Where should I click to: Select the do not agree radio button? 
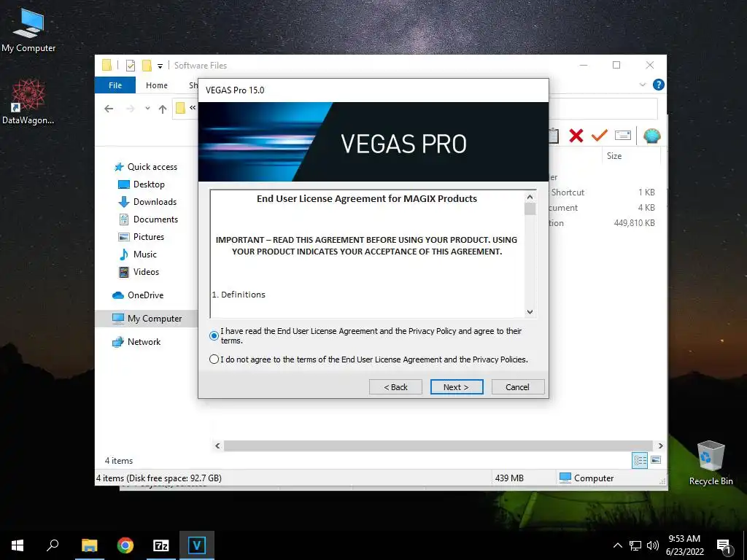point(214,359)
